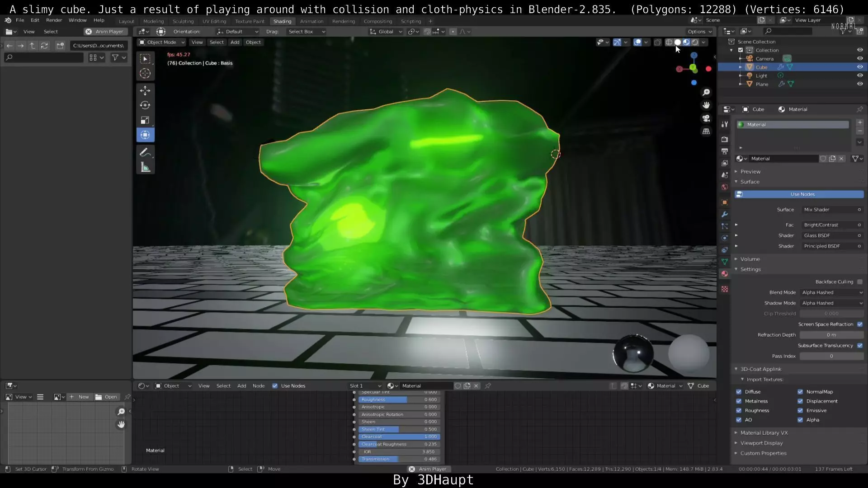Viewport: 868px width, 488px height.
Task: Switch to rendered viewport shading
Action: coord(695,42)
